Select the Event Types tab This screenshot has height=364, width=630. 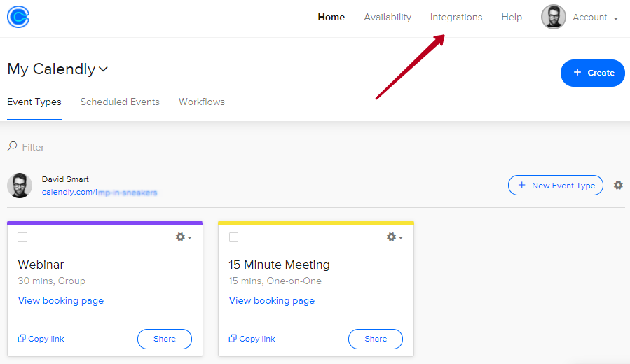click(x=34, y=102)
